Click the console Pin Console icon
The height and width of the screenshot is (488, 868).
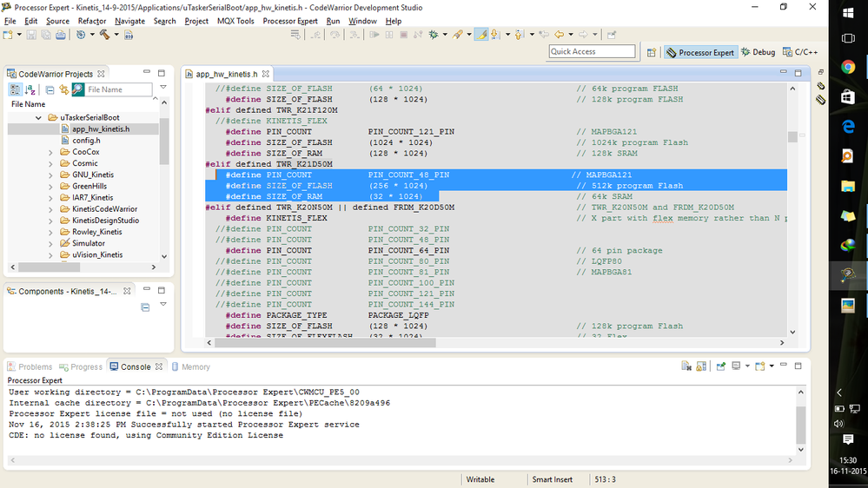(x=721, y=366)
